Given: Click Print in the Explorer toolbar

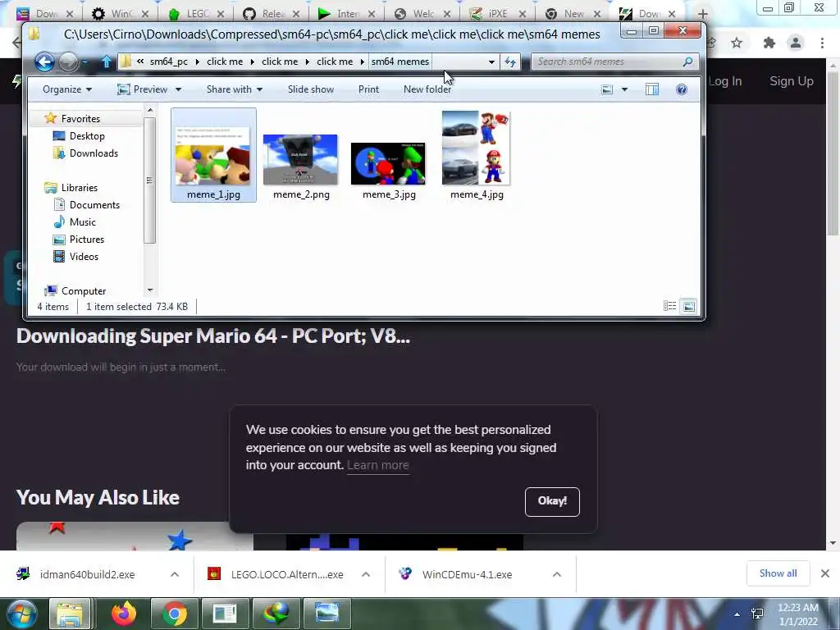Looking at the screenshot, I should 368,89.
